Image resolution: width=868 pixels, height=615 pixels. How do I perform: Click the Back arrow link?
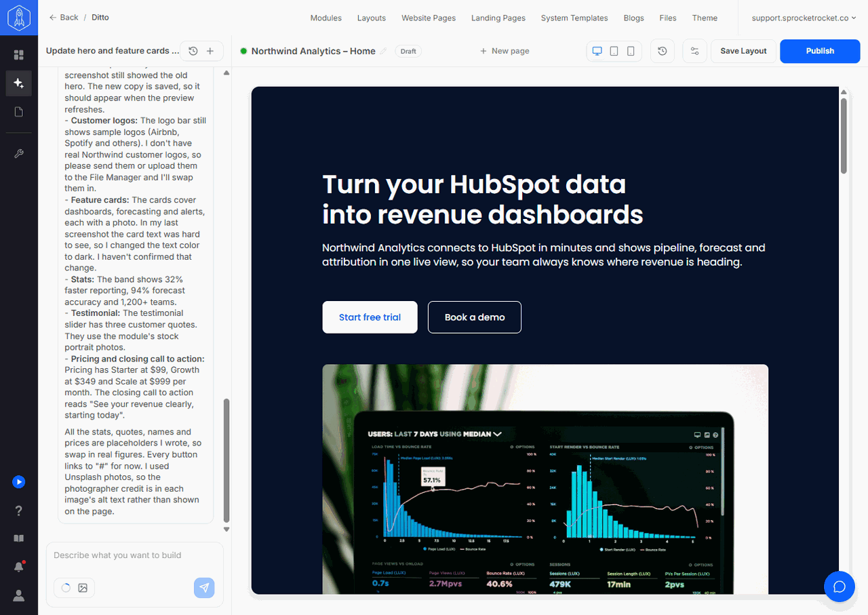(x=64, y=18)
